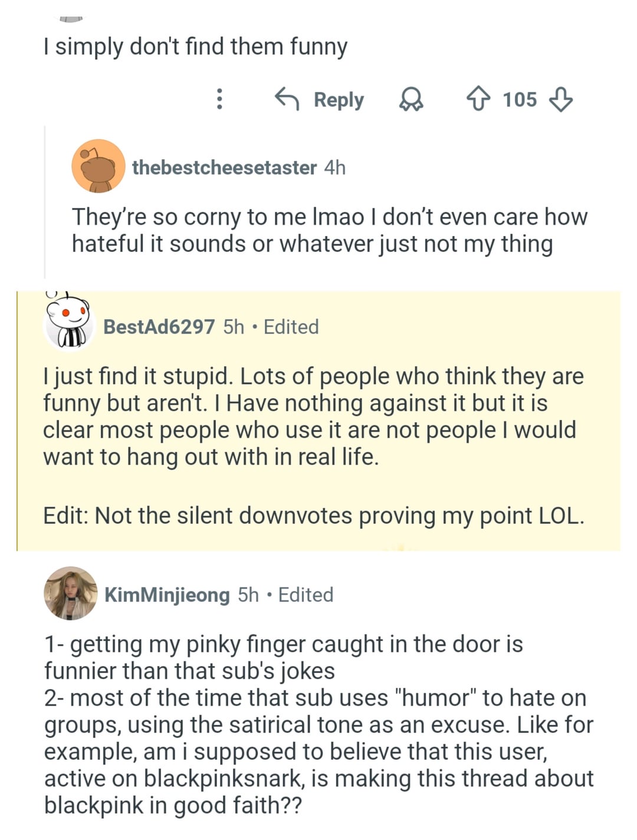The image size is (637, 840).
Task: Tap the Edited label beside KimMinjieong
Action: pyautogui.click(x=306, y=595)
